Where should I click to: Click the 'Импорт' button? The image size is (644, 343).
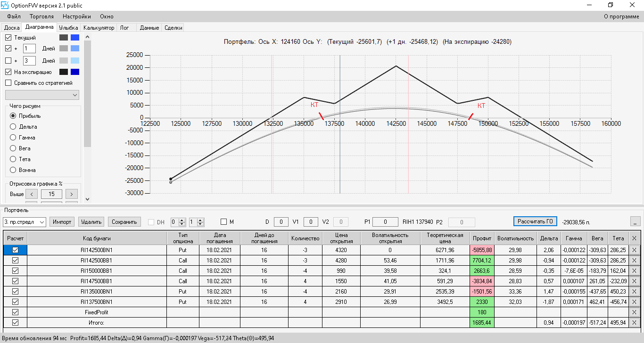point(62,221)
